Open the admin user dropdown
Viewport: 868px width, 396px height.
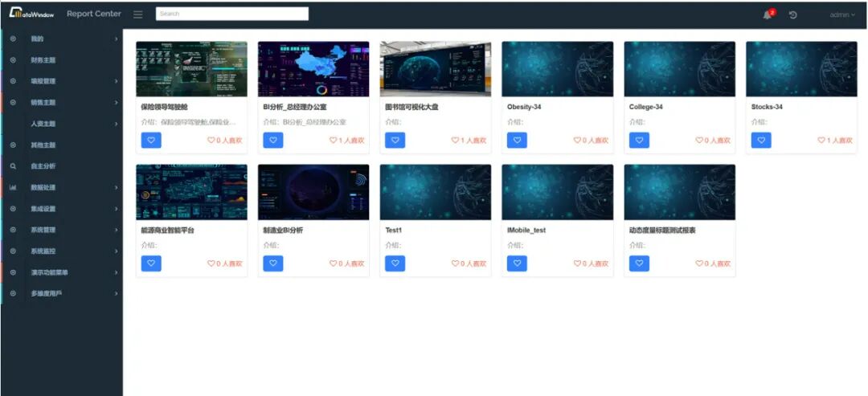842,15
